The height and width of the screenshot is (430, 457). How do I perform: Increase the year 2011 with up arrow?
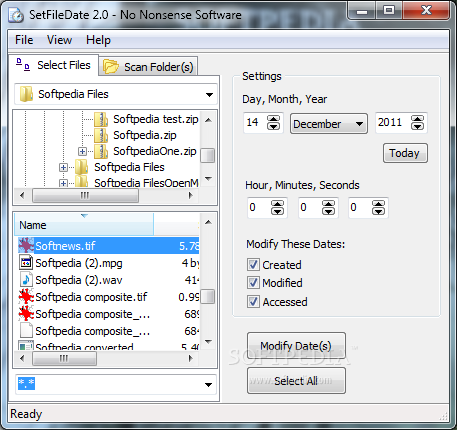(417, 119)
